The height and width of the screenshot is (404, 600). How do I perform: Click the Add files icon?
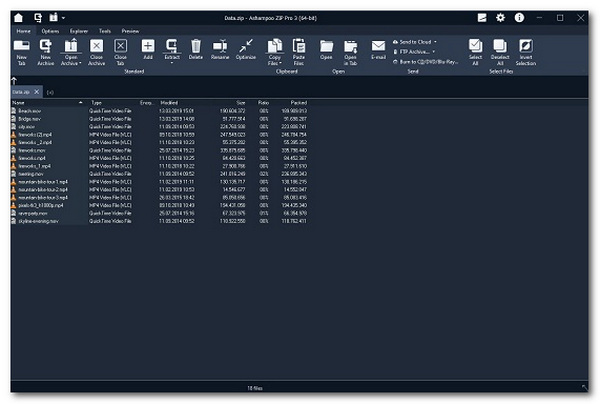tap(148, 46)
